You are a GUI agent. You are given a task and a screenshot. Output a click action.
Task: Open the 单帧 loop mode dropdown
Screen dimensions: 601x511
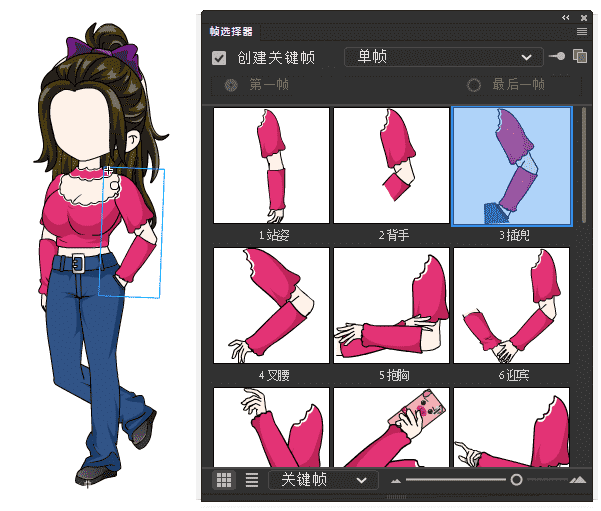pyautogui.click(x=442, y=57)
